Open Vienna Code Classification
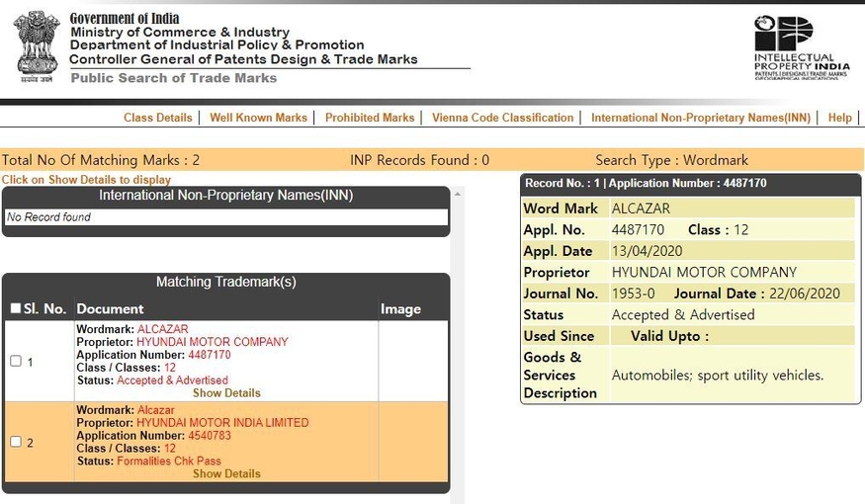865x504 pixels. [x=502, y=118]
